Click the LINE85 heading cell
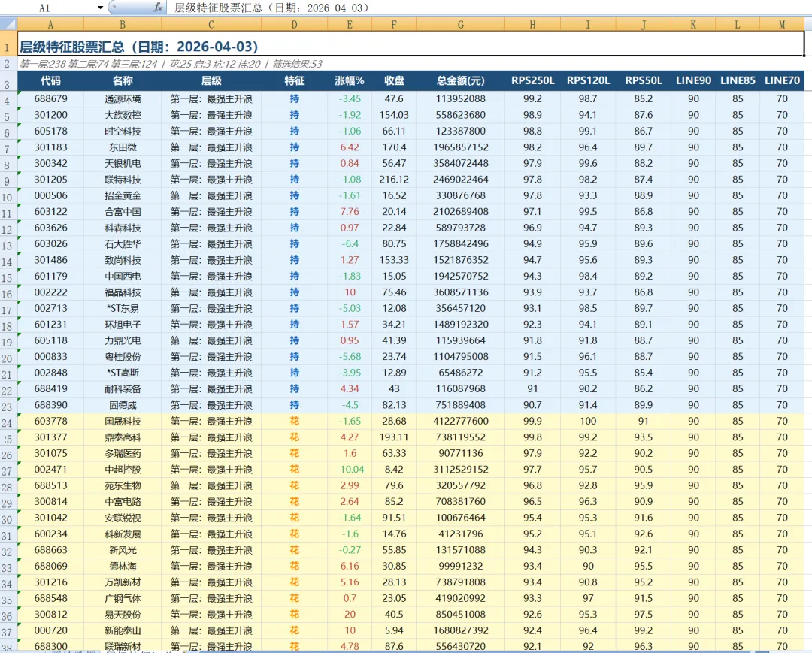This screenshot has width=812, height=653. [738, 80]
